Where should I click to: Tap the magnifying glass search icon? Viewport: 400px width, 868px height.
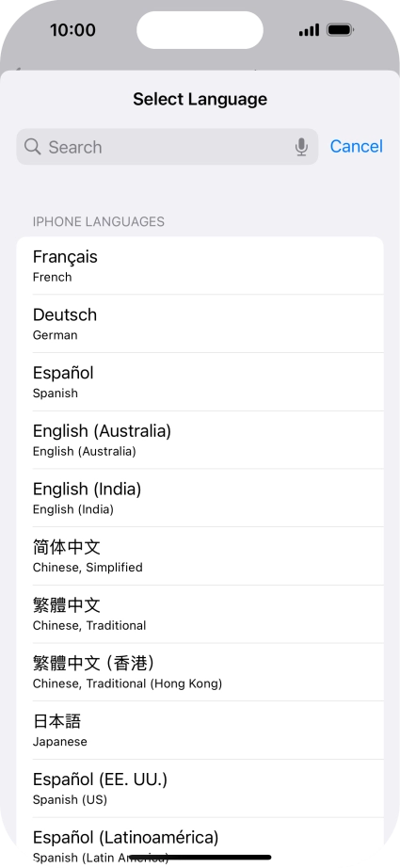33,147
